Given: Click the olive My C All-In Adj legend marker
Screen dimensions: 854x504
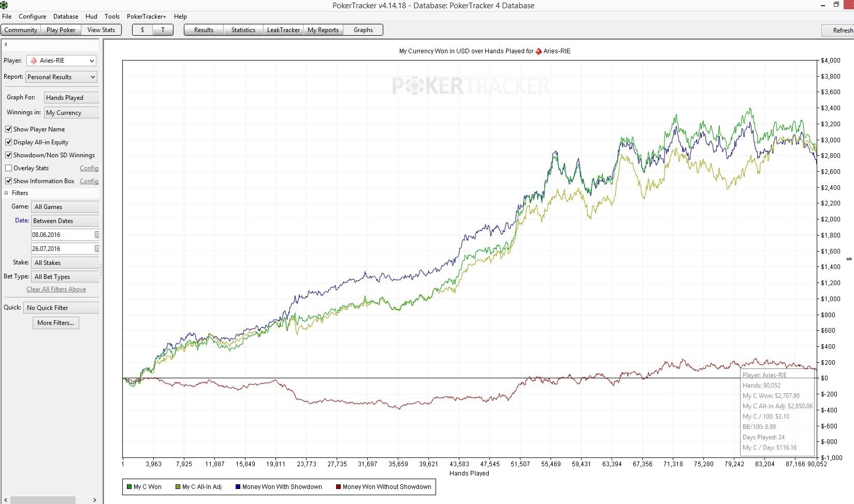Looking at the screenshot, I should tap(178, 487).
